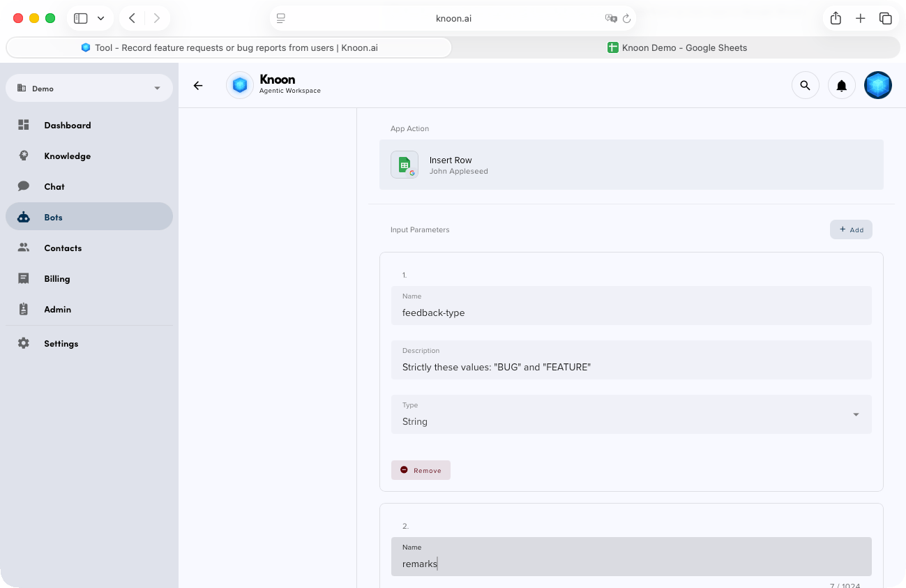Viewport: 906px width, 588px height.
Task: Expand the Safari sidebar chevron menu
Action: (x=100, y=19)
